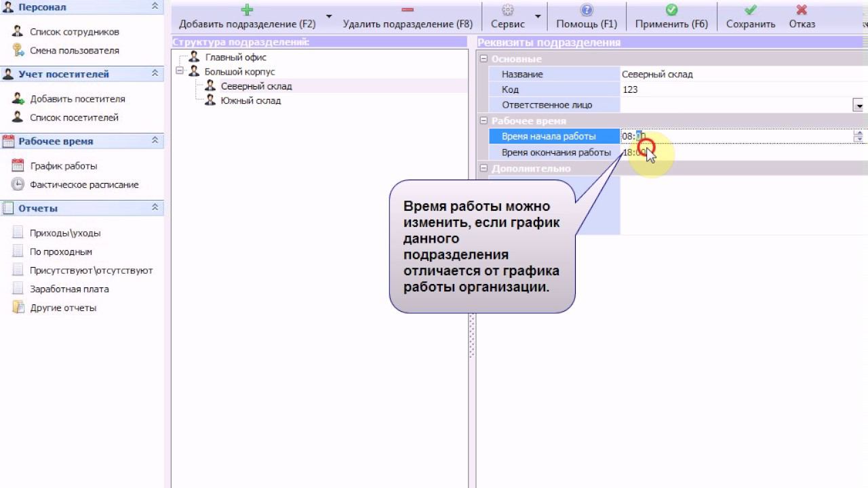Screen dimensions: 868x488
Task: Click the Заработная плата report icon
Action: click(x=18, y=289)
